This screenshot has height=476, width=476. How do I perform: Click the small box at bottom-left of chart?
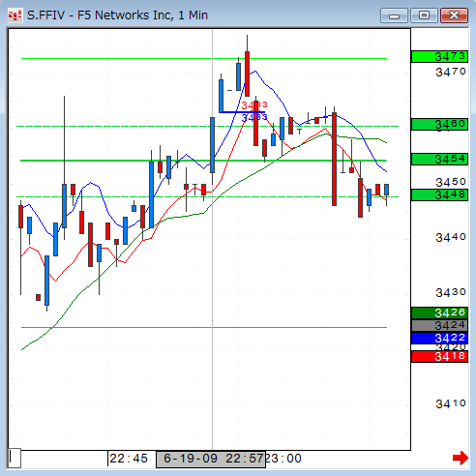tap(15, 458)
